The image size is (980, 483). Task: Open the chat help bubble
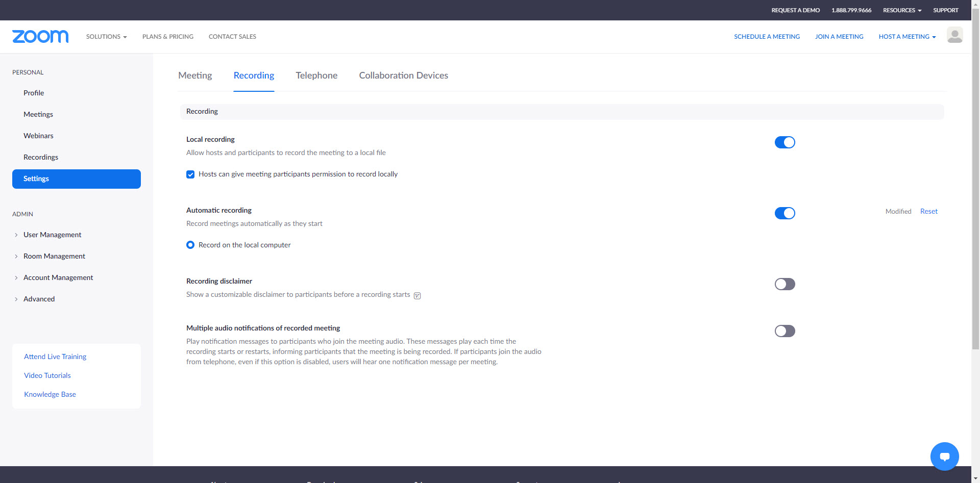(x=944, y=456)
